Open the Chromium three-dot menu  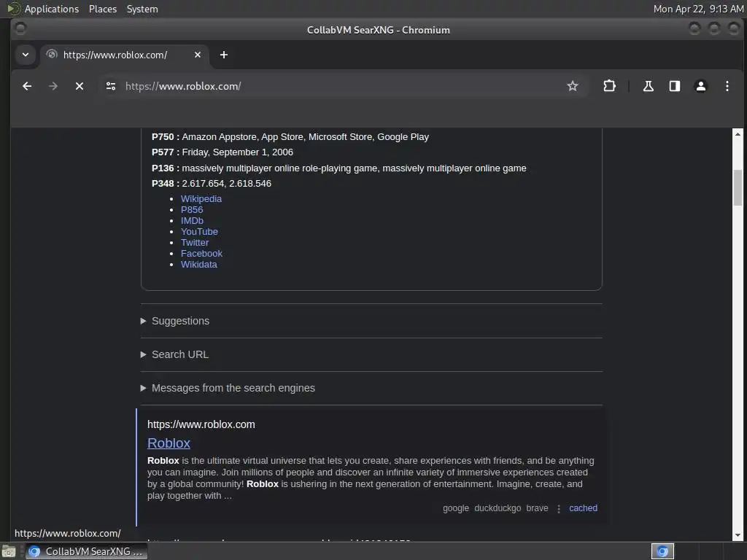[727, 86]
